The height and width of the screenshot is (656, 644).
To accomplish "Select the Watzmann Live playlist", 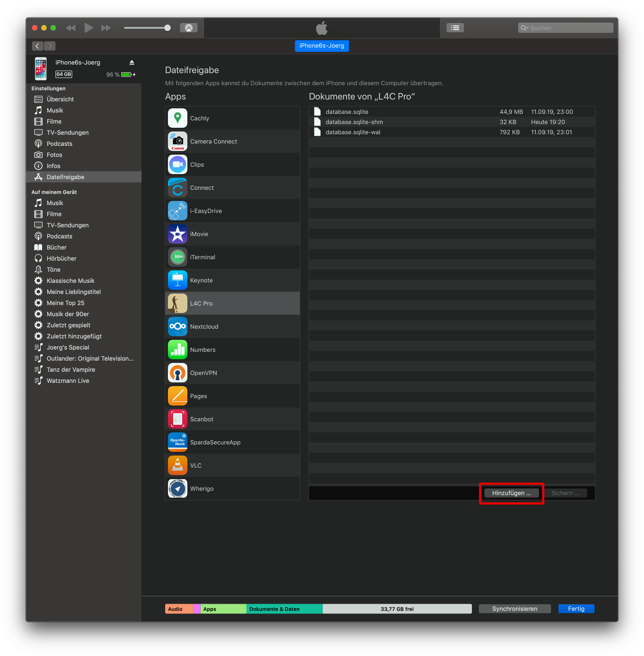I will 84,381.
